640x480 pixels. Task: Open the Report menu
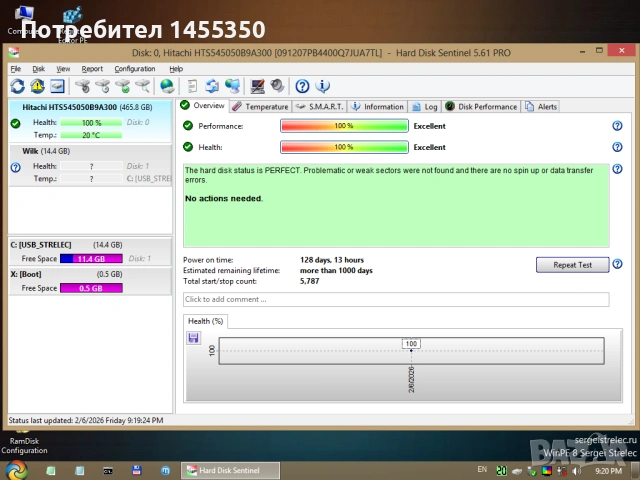tap(92, 69)
